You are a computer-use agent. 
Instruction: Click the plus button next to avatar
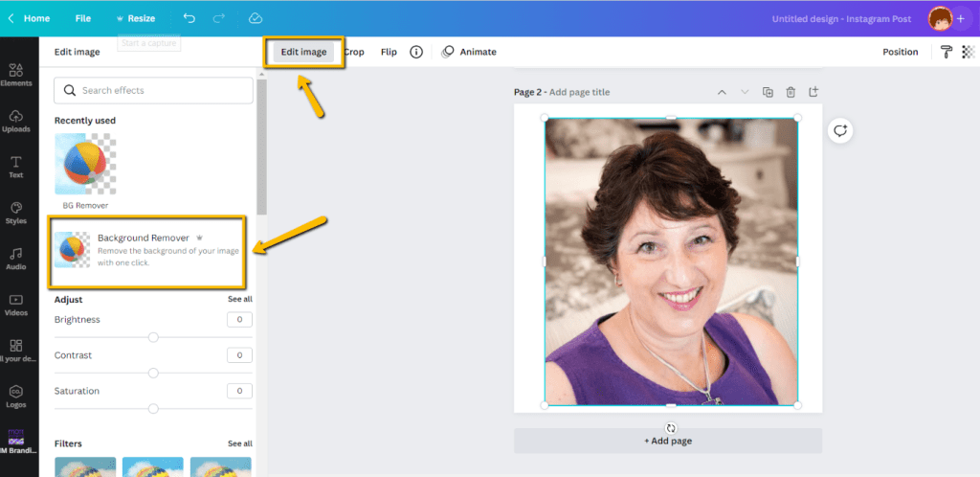[x=961, y=19]
